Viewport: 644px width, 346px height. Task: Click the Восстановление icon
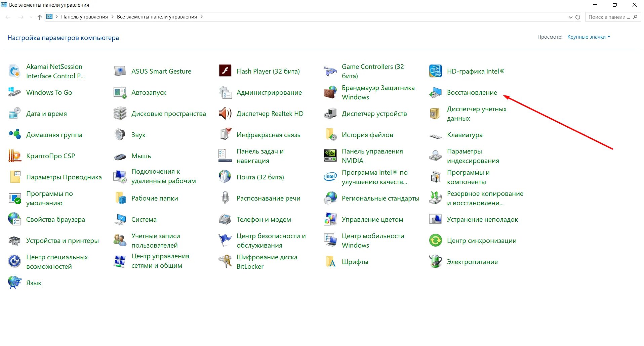click(435, 92)
